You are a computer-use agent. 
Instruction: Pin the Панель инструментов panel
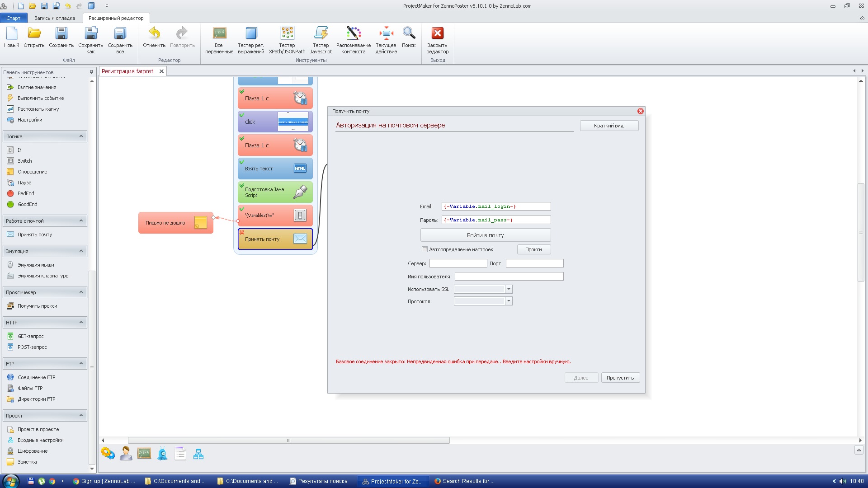point(91,72)
